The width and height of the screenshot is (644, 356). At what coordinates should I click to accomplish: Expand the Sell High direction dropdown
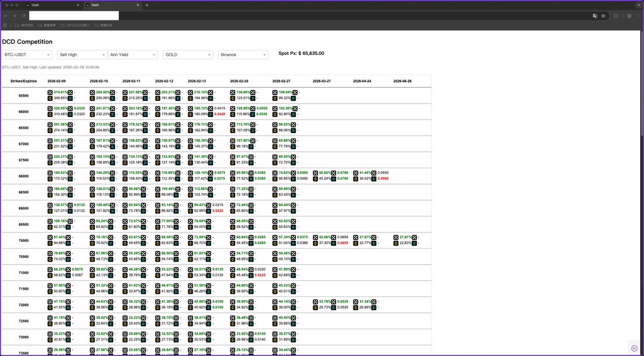pos(82,55)
